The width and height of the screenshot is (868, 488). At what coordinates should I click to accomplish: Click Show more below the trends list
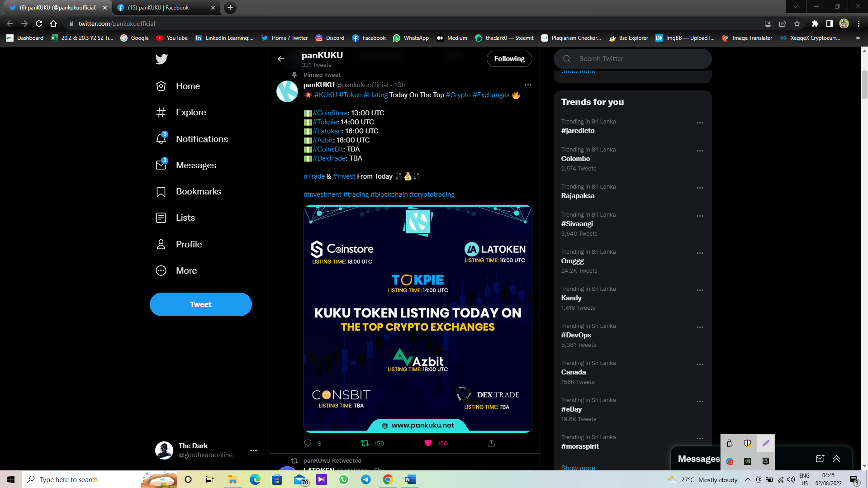point(578,468)
